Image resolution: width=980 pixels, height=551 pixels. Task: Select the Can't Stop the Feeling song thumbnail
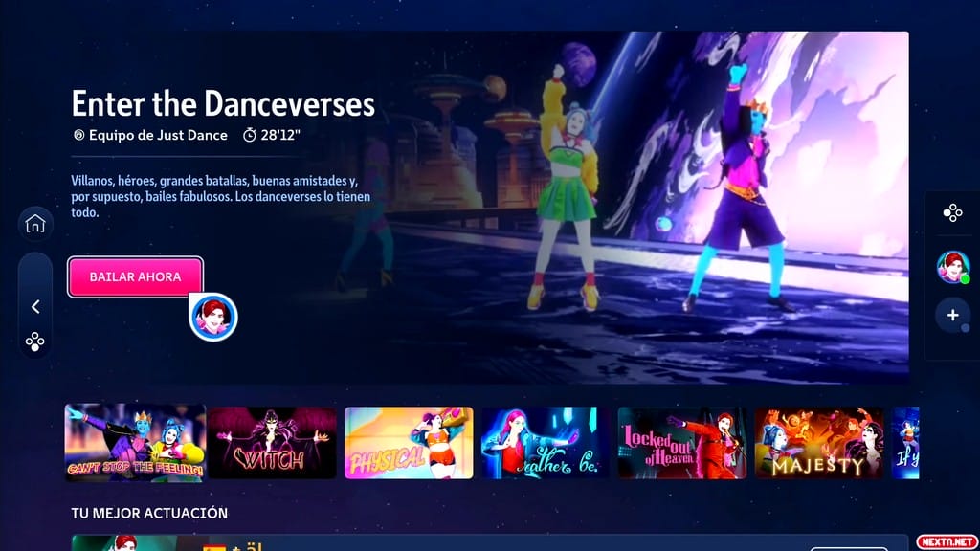(x=135, y=442)
